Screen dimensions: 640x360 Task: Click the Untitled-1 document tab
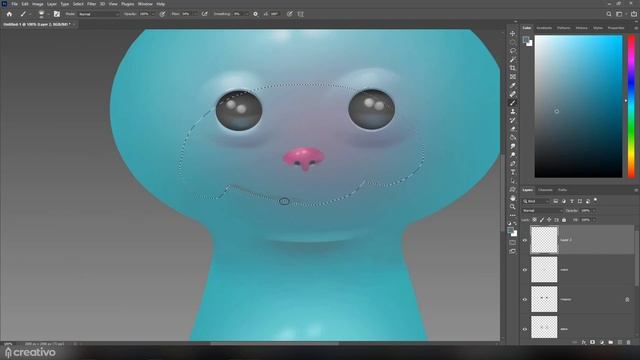(x=37, y=24)
